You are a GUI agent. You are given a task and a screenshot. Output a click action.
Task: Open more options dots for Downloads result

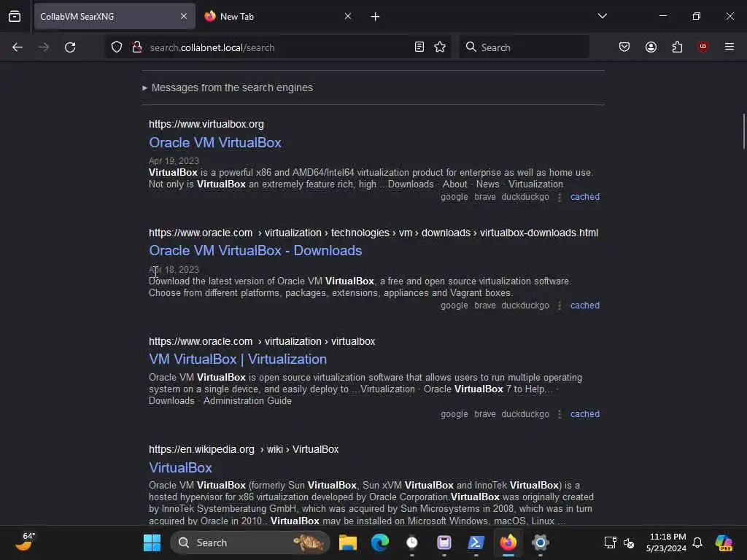pyautogui.click(x=560, y=306)
